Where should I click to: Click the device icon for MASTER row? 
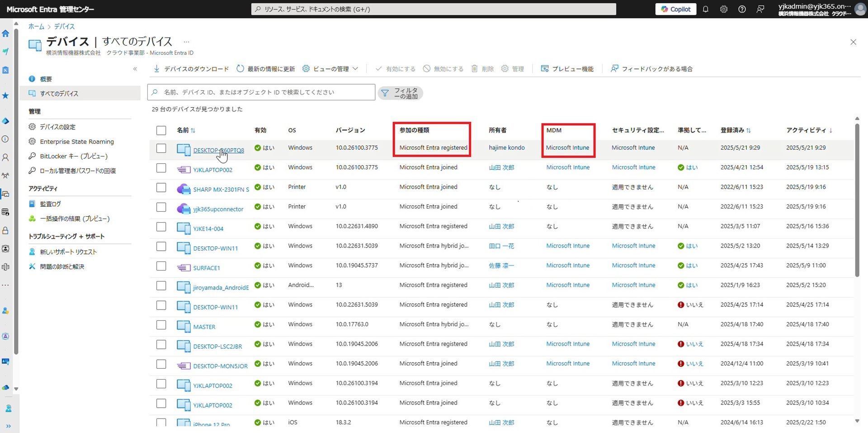point(184,326)
